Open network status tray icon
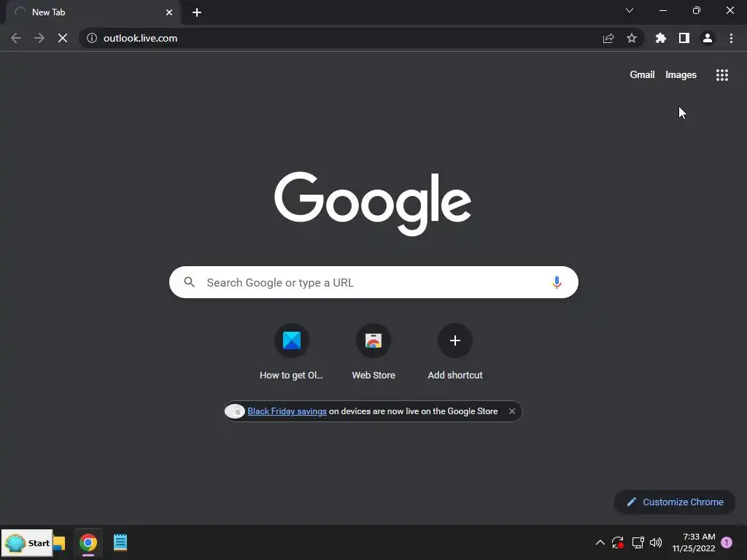747x560 pixels. point(638,542)
